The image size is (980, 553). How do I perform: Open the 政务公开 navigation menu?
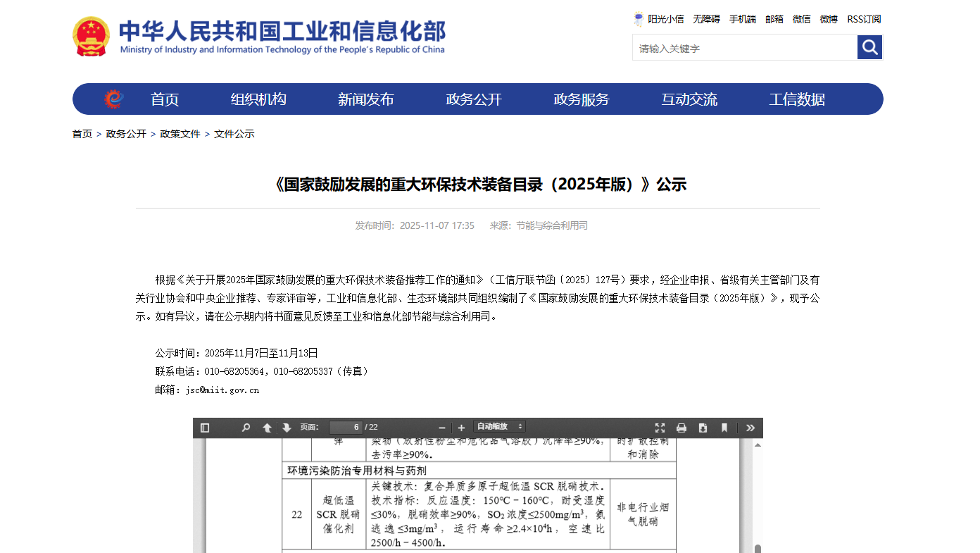coord(474,99)
